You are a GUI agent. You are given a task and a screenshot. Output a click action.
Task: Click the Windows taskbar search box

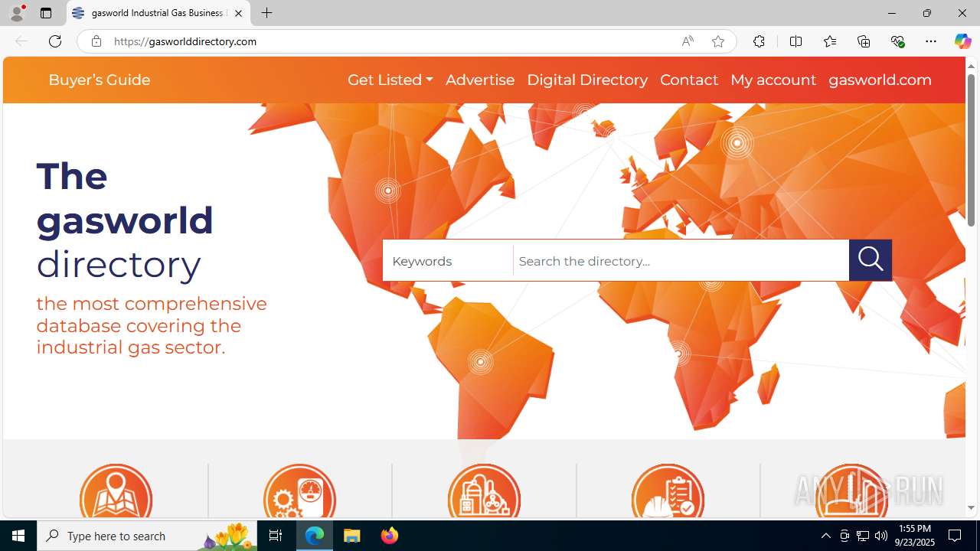(x=147, y=536)
